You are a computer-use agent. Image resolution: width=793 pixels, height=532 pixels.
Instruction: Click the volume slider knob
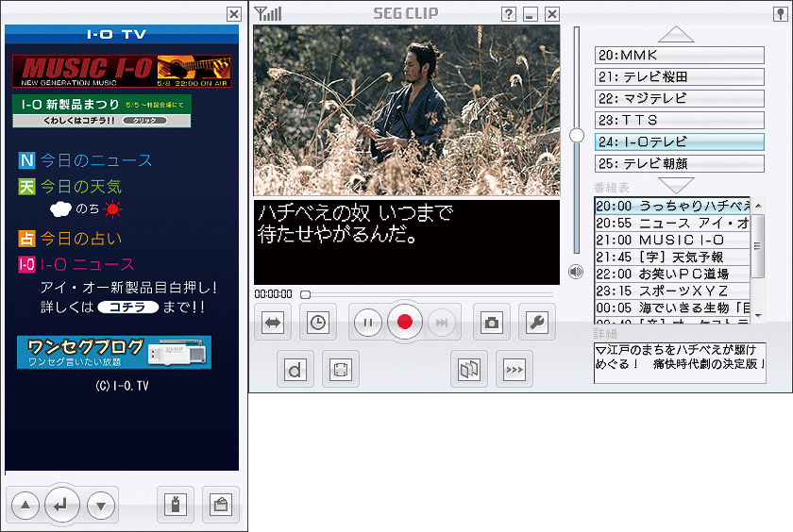pyautogui.click(x=577, y=136)
